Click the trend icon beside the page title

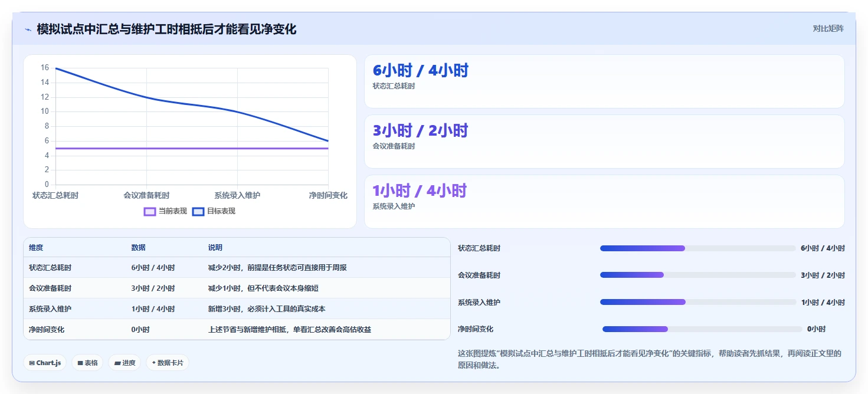pos(28,29)
